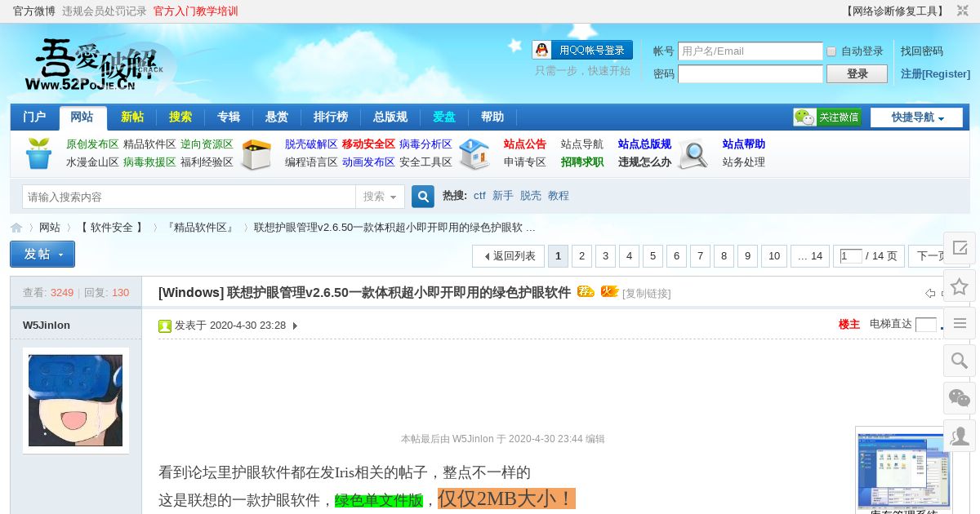The width and height of the screenshot is (980, 514).
Task: Click the hot (火) badge next to thread title
Action: pos(609,291)
